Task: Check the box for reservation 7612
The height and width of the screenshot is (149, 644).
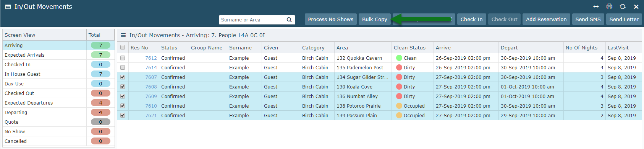Action: (123, 58)
